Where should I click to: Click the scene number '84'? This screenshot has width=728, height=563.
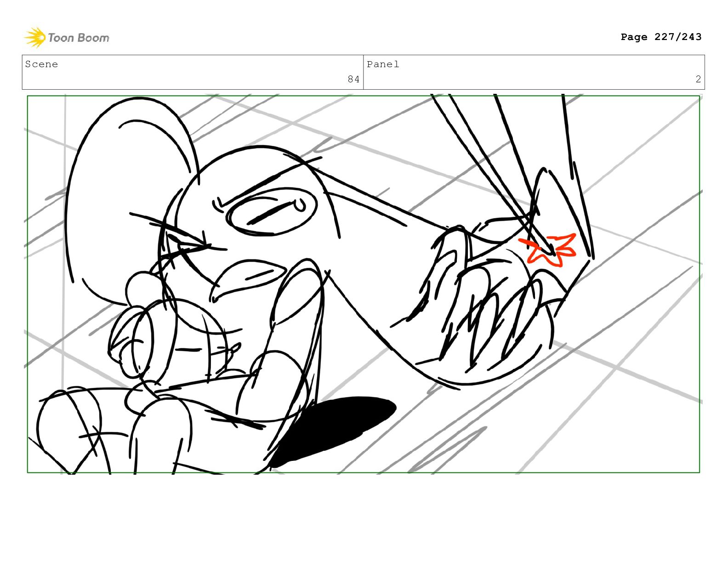click(353, 79)
